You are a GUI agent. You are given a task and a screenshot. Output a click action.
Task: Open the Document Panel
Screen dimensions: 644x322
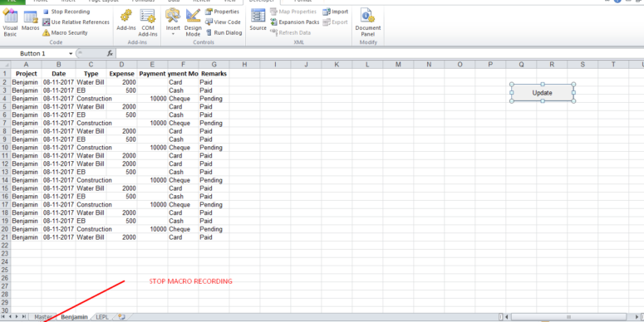tap(368, 23)
